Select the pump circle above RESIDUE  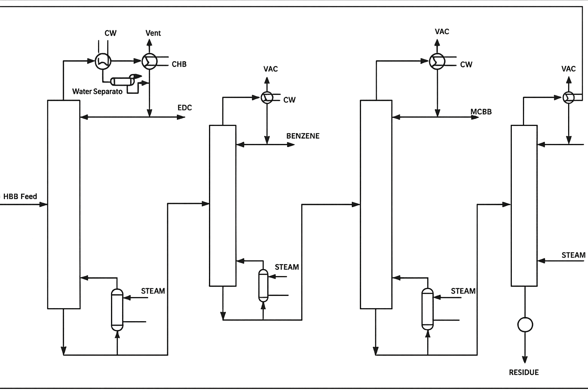(525, 325)
